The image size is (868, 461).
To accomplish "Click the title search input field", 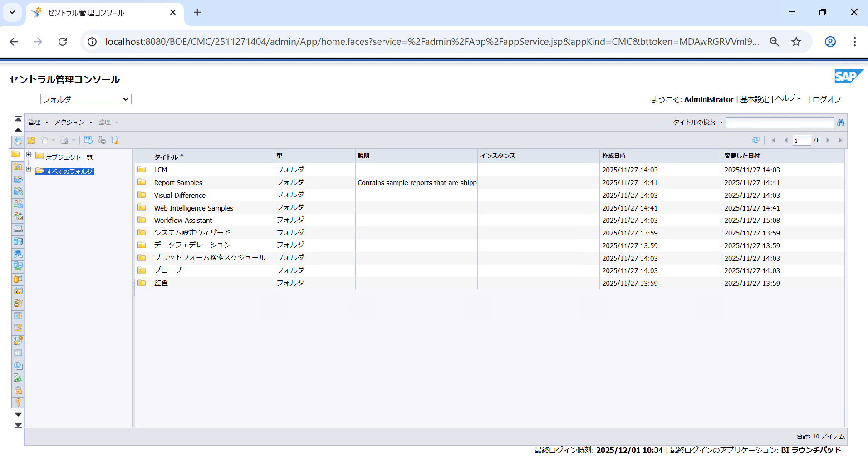I will tap(780, 123).
